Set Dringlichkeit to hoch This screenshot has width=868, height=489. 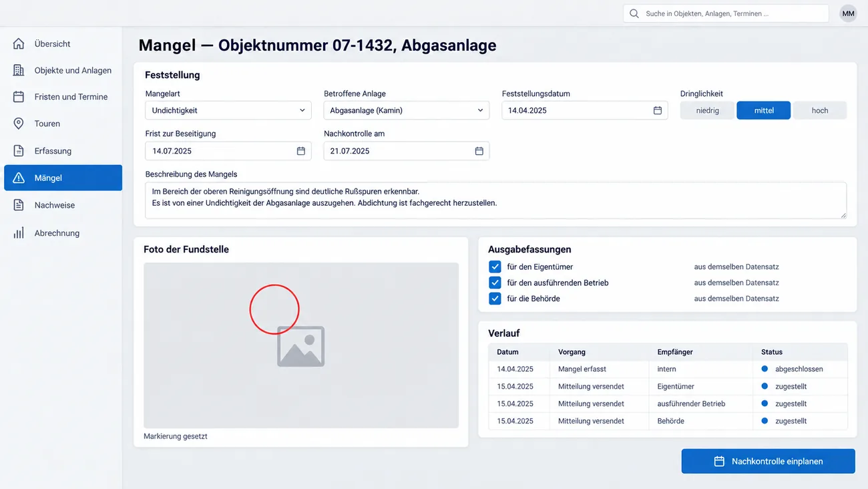point(820,110)
